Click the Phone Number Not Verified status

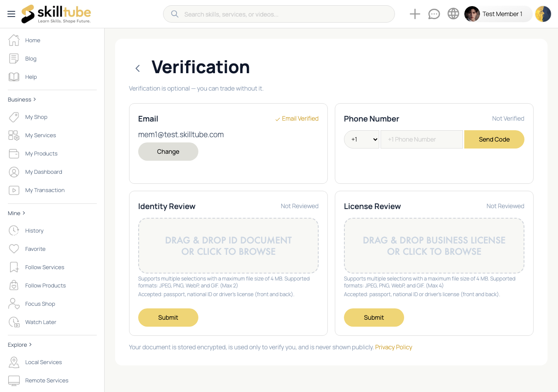point(508,118)
